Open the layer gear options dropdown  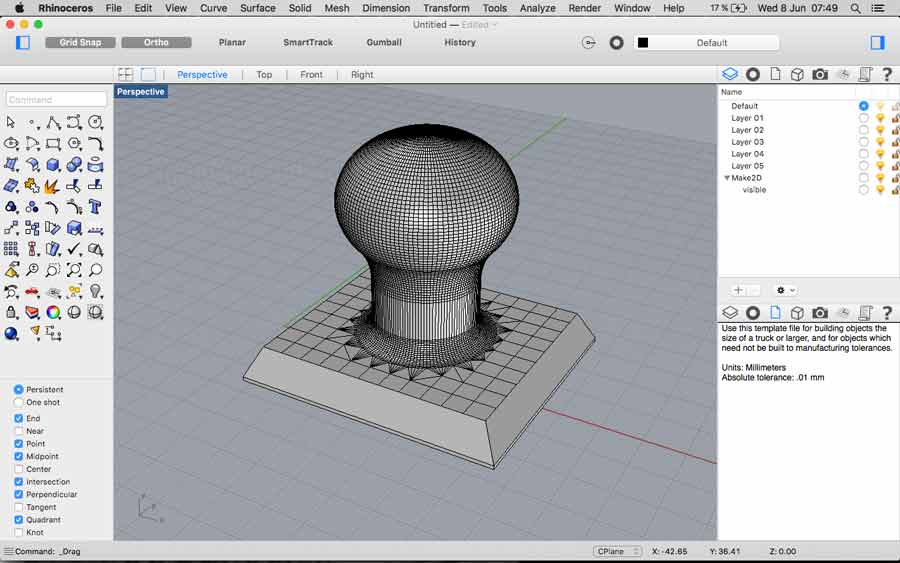tap(785, 290)
